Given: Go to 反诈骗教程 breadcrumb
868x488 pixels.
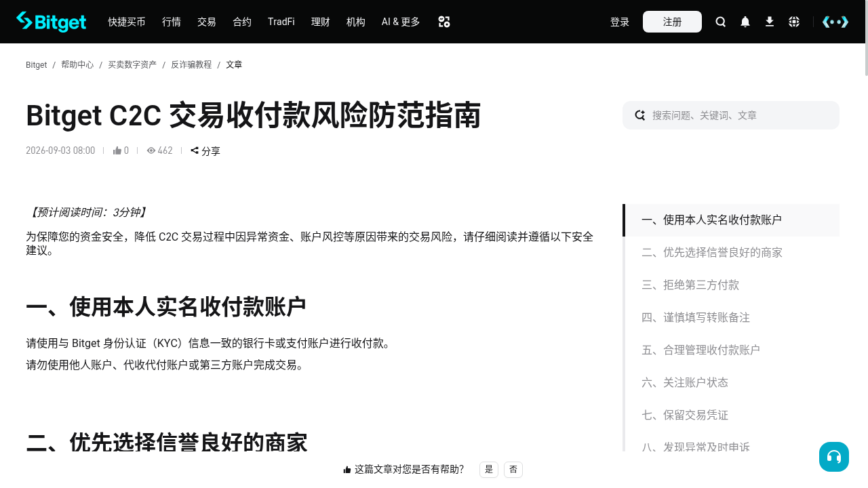Looking at the screenshot, I should click(x=191, y=65).
